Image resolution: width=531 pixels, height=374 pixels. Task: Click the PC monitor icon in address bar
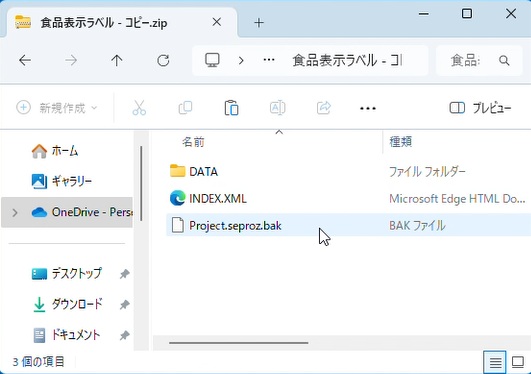point(212,60)
